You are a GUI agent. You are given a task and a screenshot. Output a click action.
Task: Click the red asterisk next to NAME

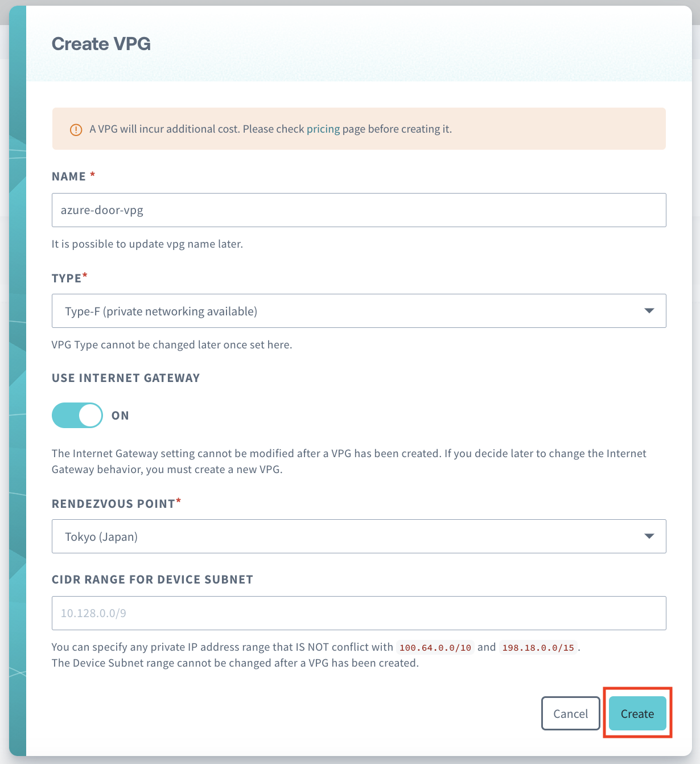92,174
